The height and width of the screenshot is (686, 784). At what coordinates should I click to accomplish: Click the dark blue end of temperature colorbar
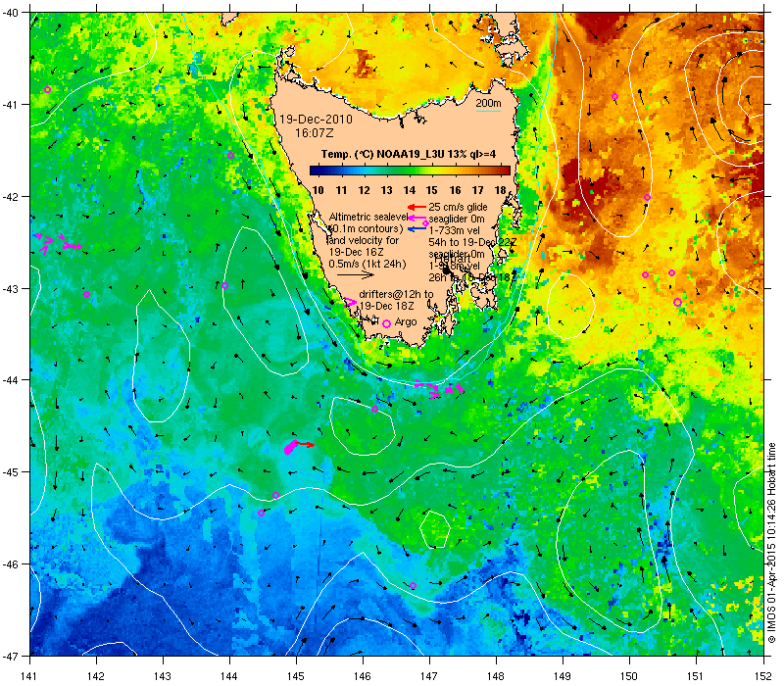point(316,171)
